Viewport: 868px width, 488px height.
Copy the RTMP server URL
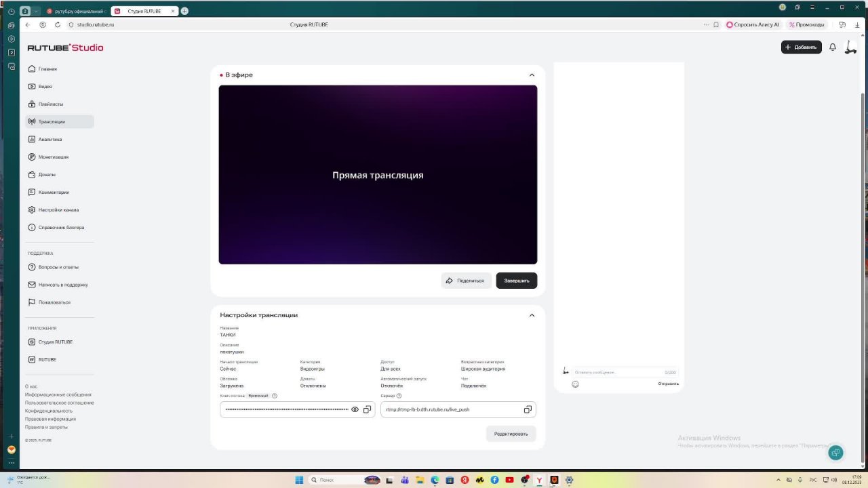click(x=528, y=409)
